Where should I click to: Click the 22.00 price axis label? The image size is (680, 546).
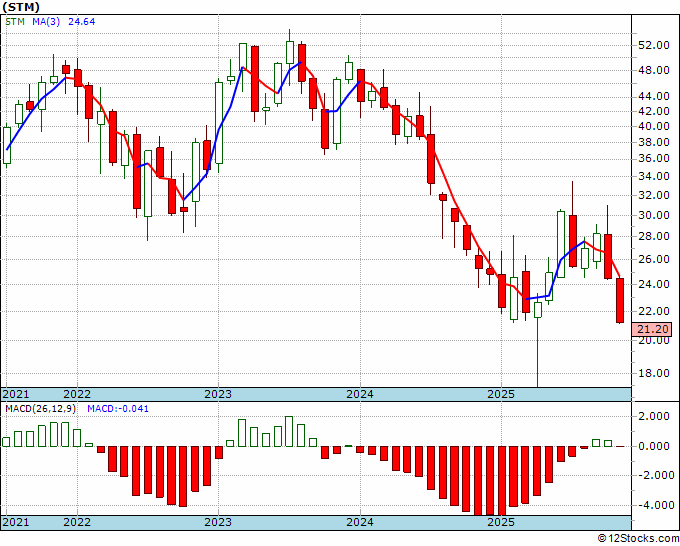coord(654,311)
